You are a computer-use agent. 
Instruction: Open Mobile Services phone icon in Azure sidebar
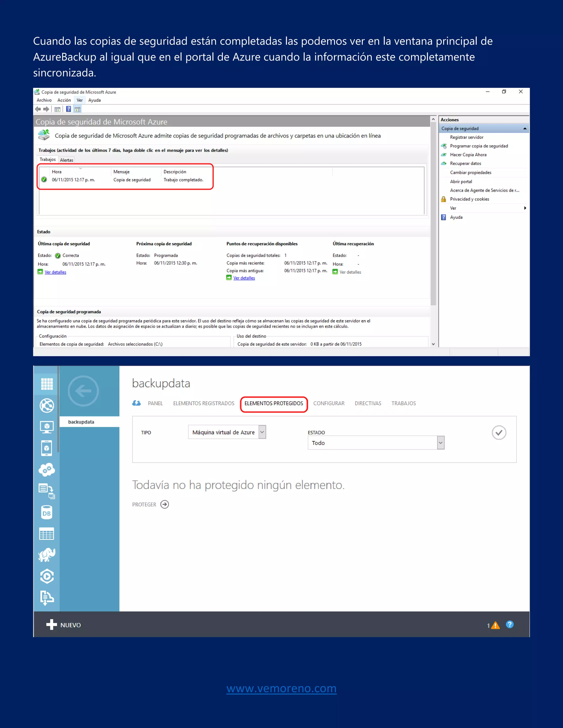point(47,448)
